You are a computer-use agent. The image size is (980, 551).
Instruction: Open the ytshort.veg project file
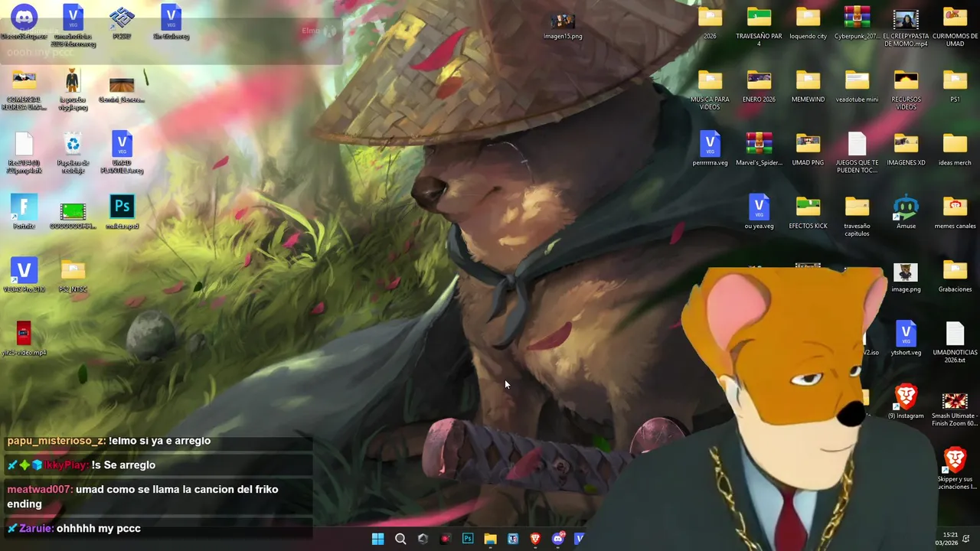coord(906,339)
